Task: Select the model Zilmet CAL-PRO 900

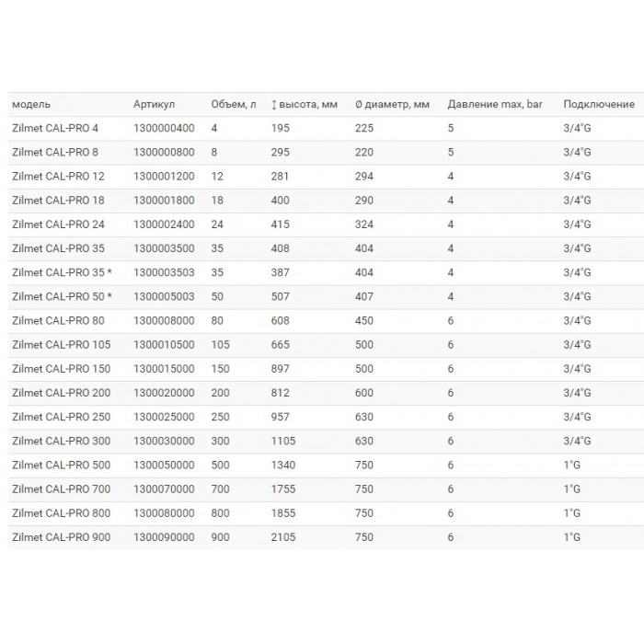Action: point(62,537)
